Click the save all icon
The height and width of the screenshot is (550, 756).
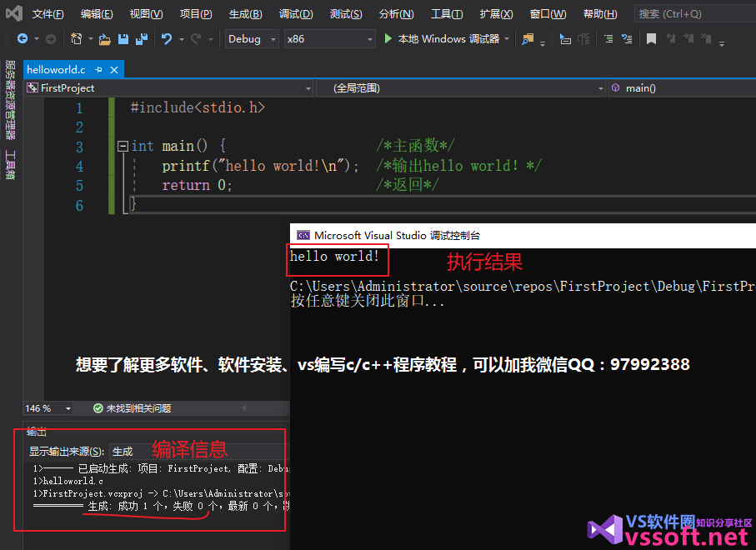tap(142, 39)
